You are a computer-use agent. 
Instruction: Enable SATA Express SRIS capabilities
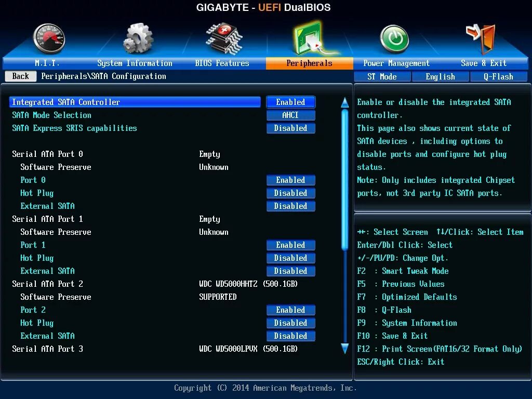point(290,128)
